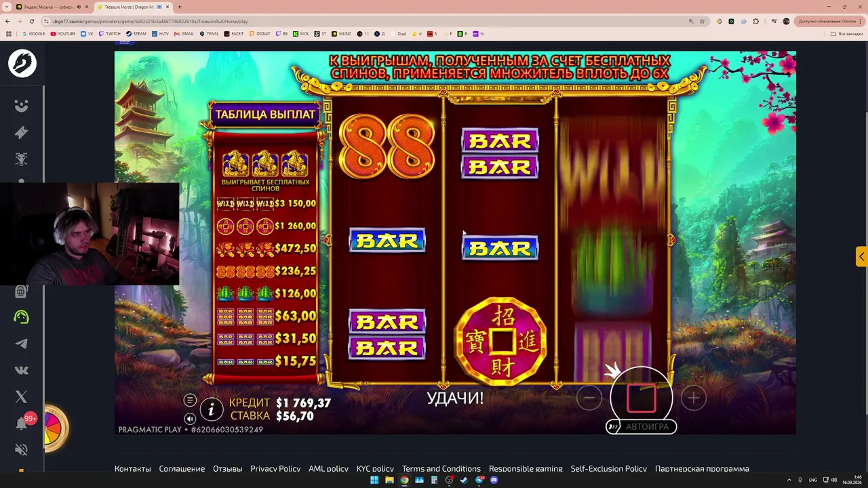Bookmark this page with the star icon
Screen dimensions: 868x488
point(703,21)
